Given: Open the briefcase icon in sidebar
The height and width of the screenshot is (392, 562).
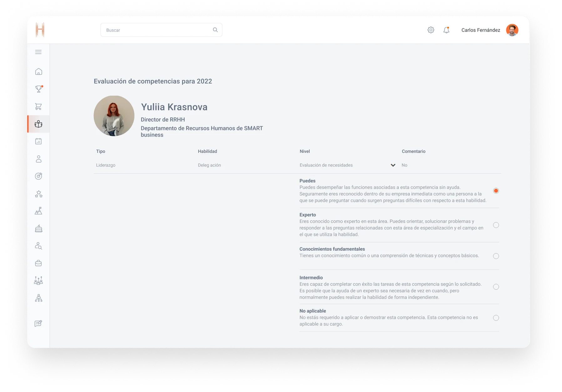Looking at the screenshot, I should pos(38,263).
